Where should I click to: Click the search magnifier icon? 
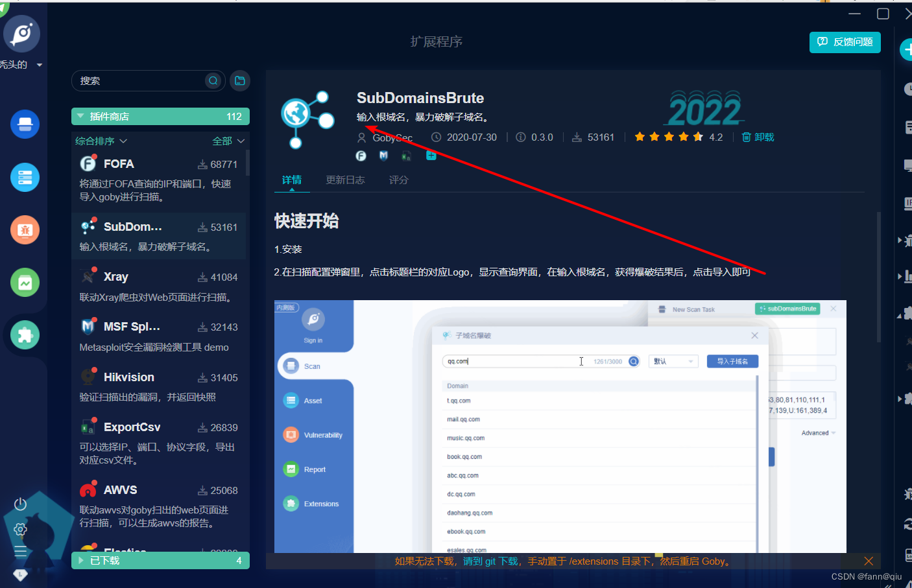click(x=213, y=80)
